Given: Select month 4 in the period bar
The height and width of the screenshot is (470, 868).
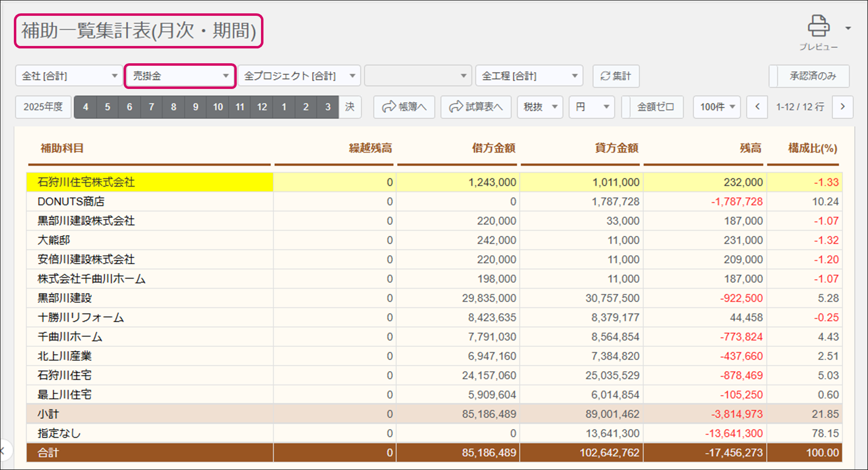Looking at the screenshot, I should 86,107.
